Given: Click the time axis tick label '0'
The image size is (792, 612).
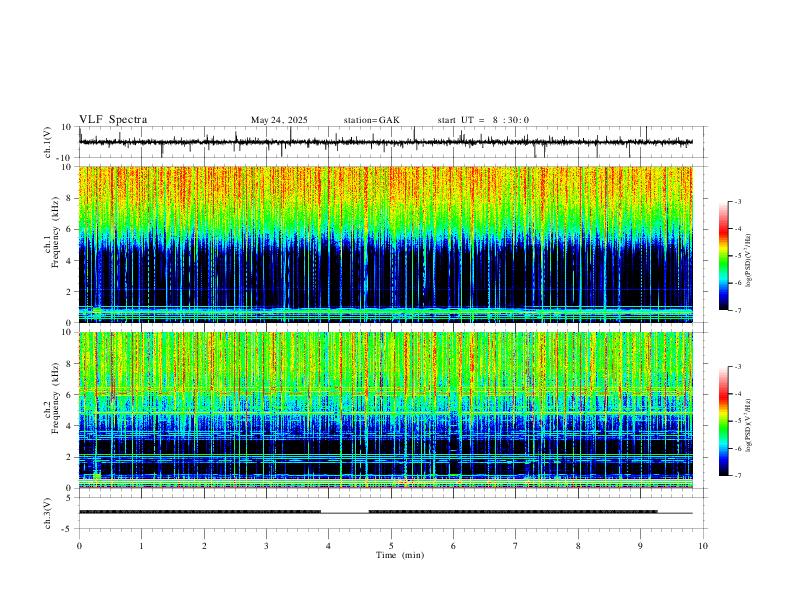Looking at the screenshot, I should pos(79,546).
